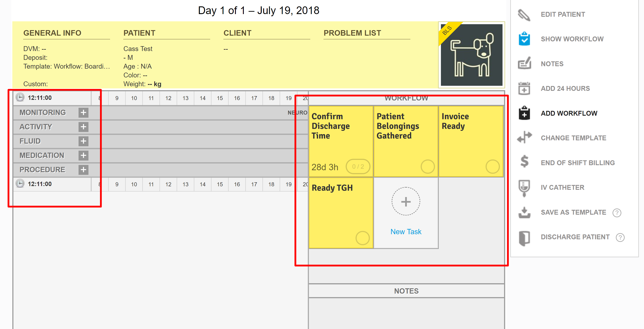Click the End of Shift Billing dollar icon

[x=524, y=162]
